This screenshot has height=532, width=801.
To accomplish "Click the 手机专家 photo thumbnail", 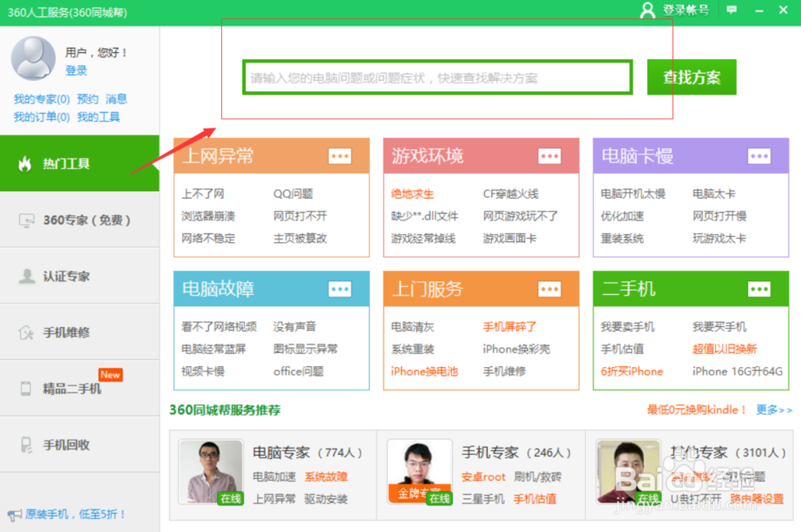I will tap(420, 472).
